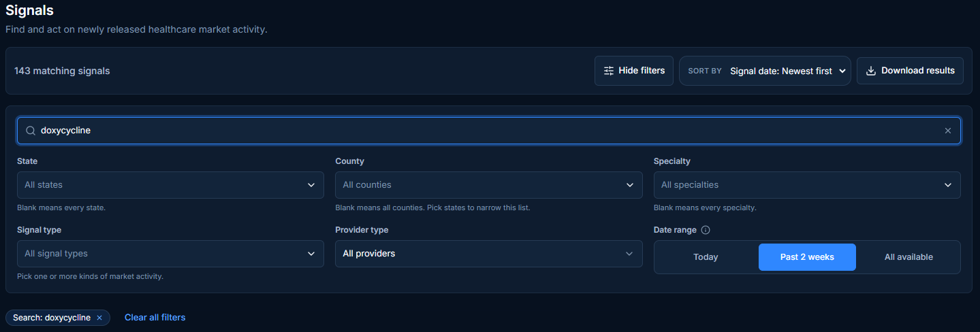Select the All available date range
Image resolution: width=980 pixels, height=332 pixels.
908,257
